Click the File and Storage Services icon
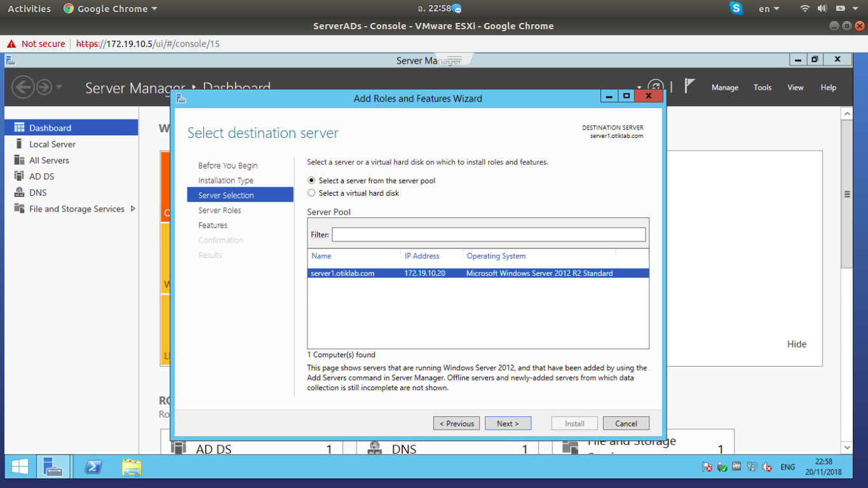Screen dimensions: 868x488 tap(19, 208)
